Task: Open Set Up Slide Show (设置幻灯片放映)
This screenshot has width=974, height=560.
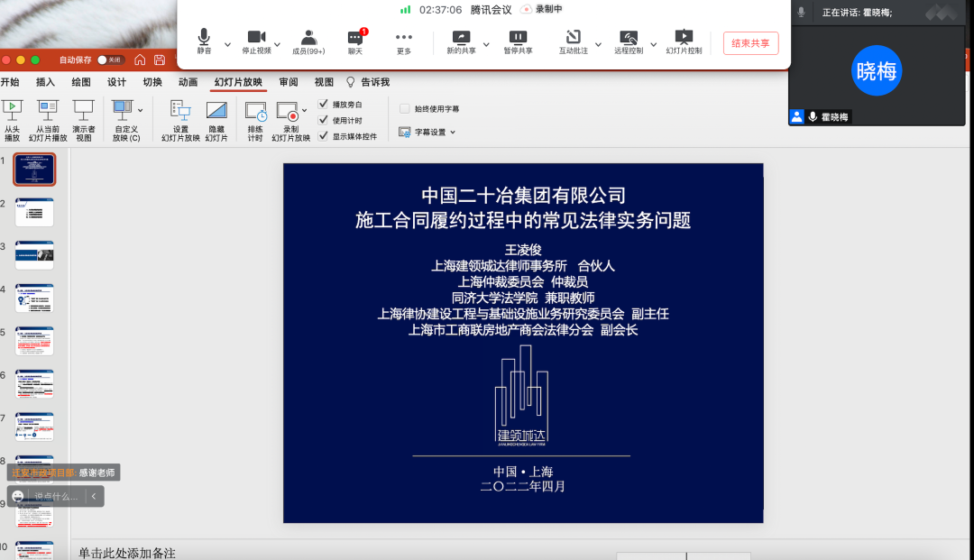Action: coord(180,121)
